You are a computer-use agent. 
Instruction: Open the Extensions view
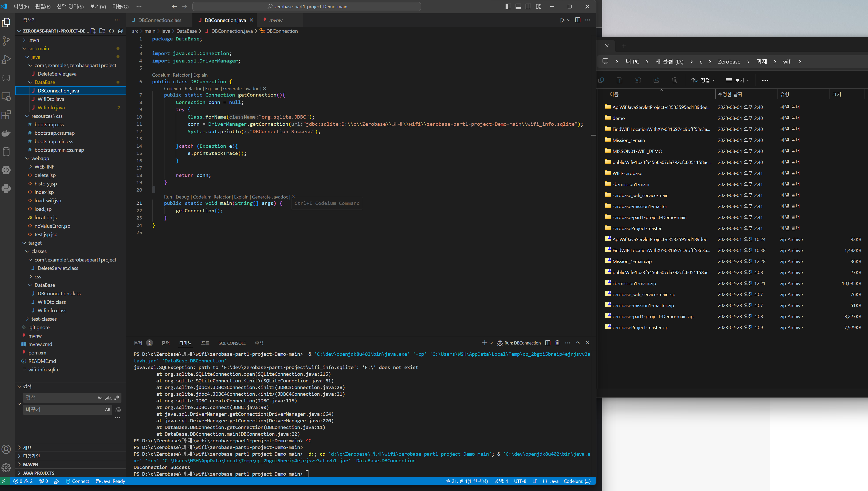[6, 115]
